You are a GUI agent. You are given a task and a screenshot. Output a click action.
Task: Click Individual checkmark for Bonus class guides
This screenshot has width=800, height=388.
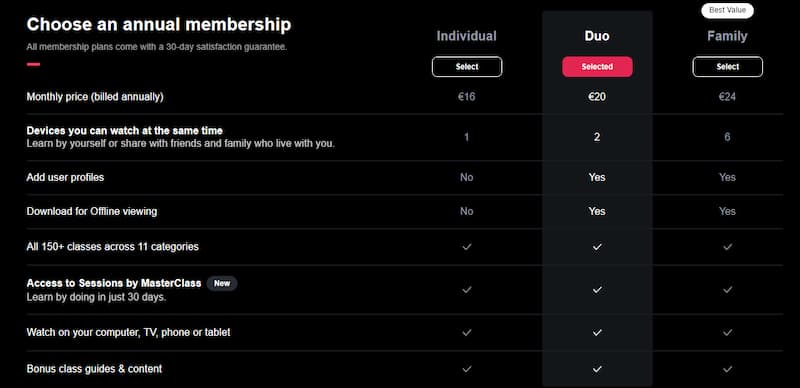click(x=466, y=369)
